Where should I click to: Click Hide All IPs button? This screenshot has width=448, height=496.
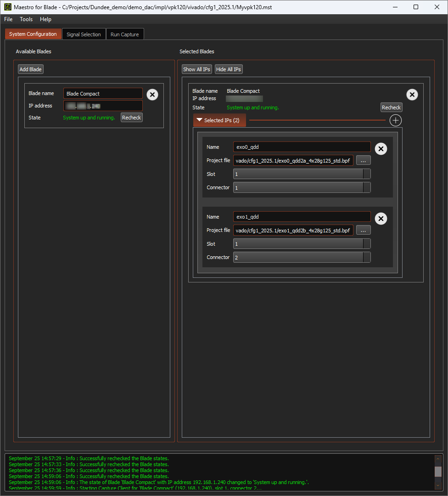[229, 69]
